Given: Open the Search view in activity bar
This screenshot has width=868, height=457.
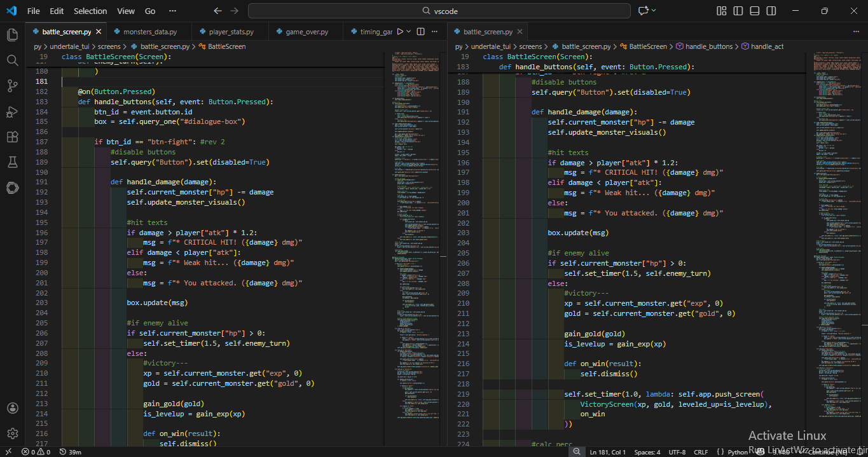Looking at the screenshot, I should point(12,60).
